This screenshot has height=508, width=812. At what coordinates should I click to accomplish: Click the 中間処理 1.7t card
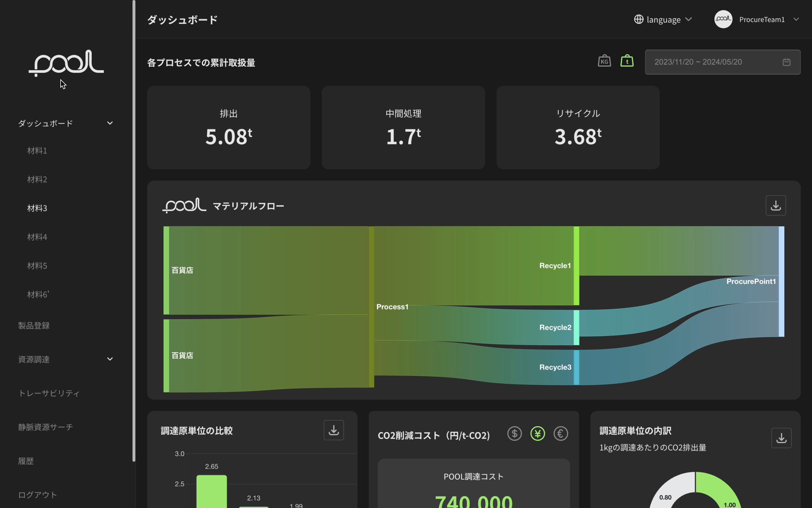(x=403, y=127)
